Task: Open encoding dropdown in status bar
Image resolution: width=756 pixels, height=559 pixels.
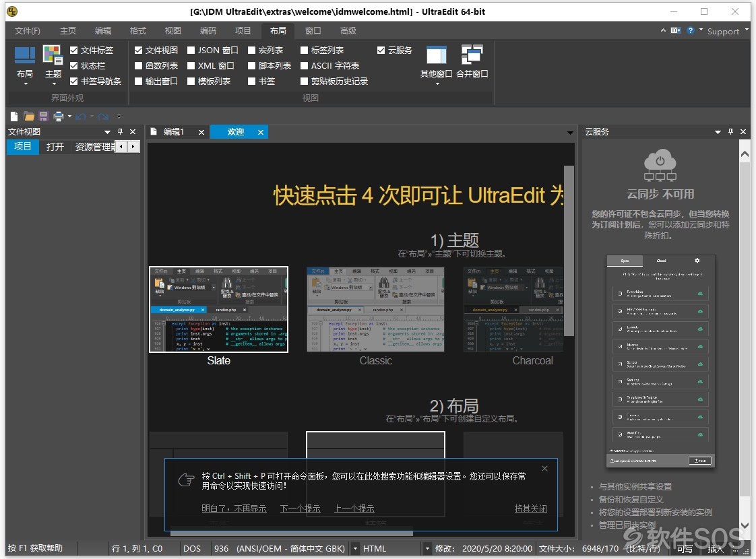Action: point(355,548)
